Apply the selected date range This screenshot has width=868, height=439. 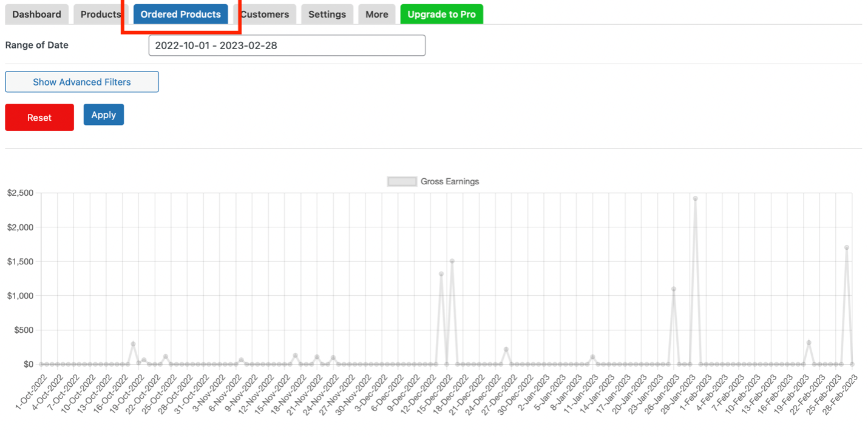(x=104, y=115)
